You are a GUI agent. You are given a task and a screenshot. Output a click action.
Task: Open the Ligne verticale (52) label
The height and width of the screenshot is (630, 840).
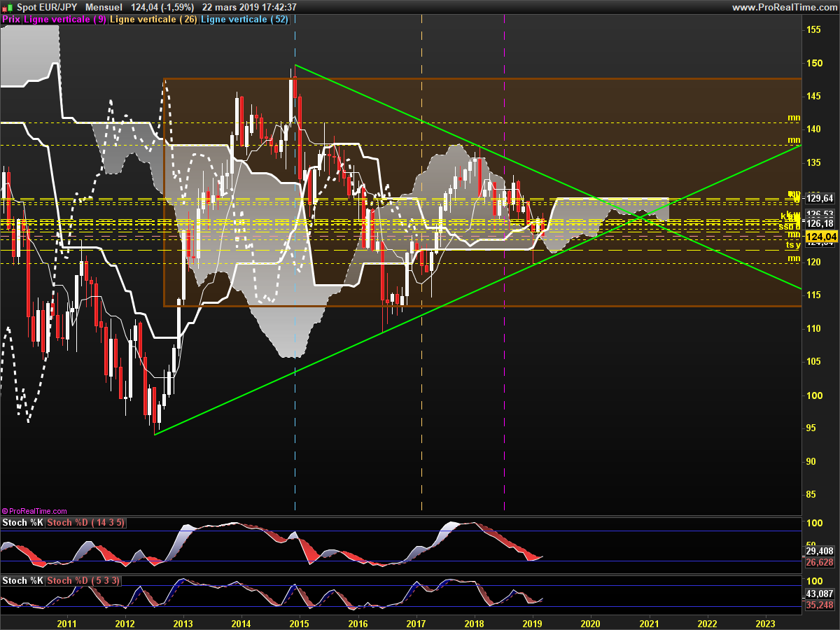coord(244,20)
